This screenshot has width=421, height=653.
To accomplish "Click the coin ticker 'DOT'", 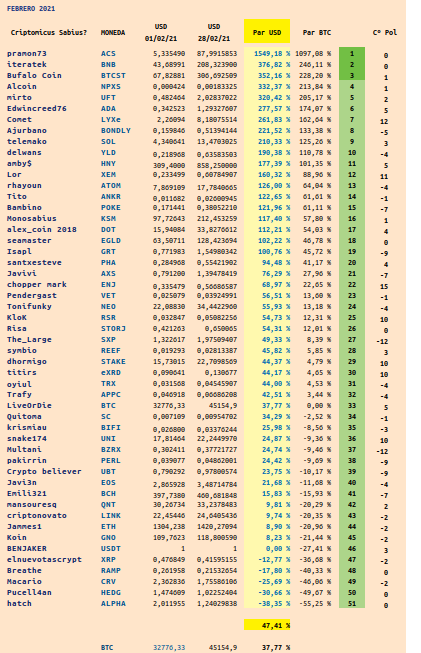I will 108,229.
